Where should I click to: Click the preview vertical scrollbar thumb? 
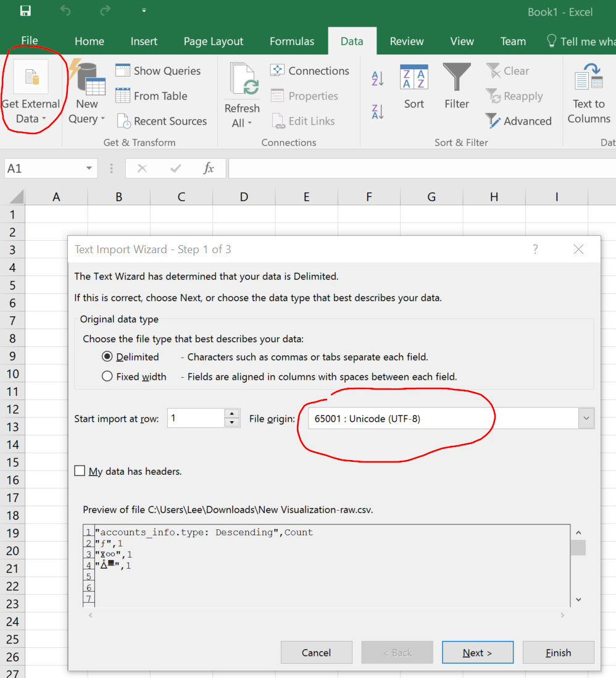(x=578, y=548)
